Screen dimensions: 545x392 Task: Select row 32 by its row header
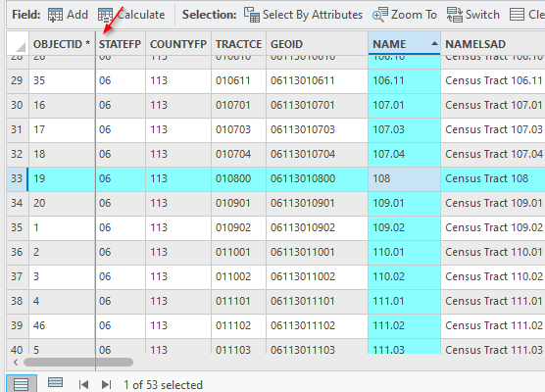(x=18, y=154)
